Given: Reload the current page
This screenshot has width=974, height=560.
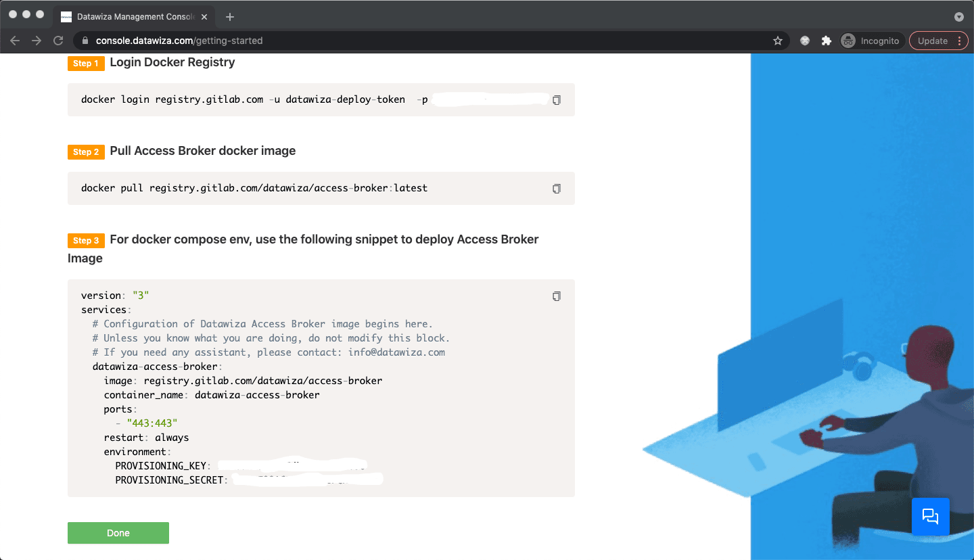Looking at the screenshot, I should click(x=58, y=41).
